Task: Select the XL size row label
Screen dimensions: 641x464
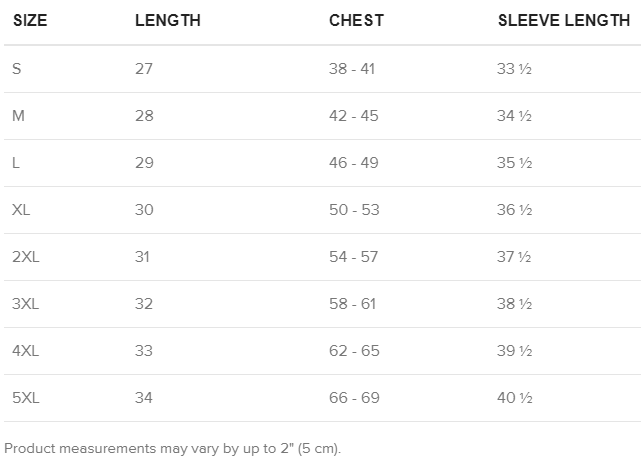Action: (x=21, y=210)
